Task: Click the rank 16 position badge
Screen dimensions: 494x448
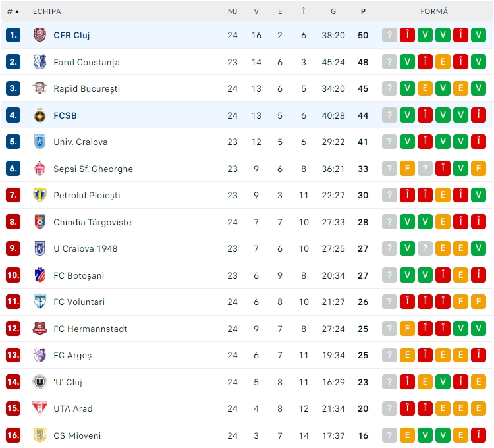Action: 13,435
